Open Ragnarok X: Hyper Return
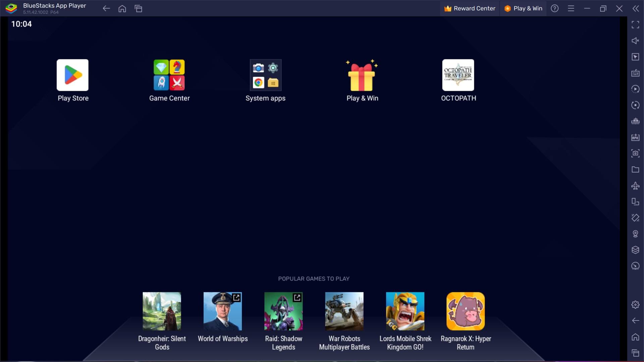This screenshot has width=644, height=362. point(466,311)
